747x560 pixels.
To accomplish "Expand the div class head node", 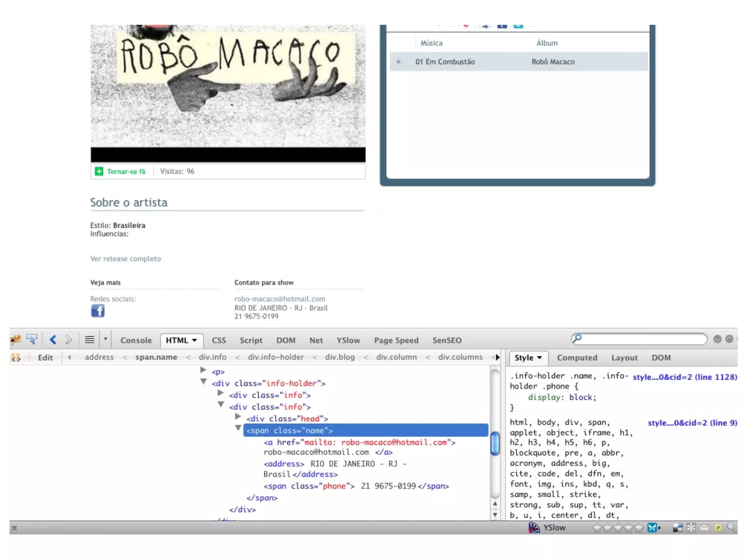I will click(238, 416).
